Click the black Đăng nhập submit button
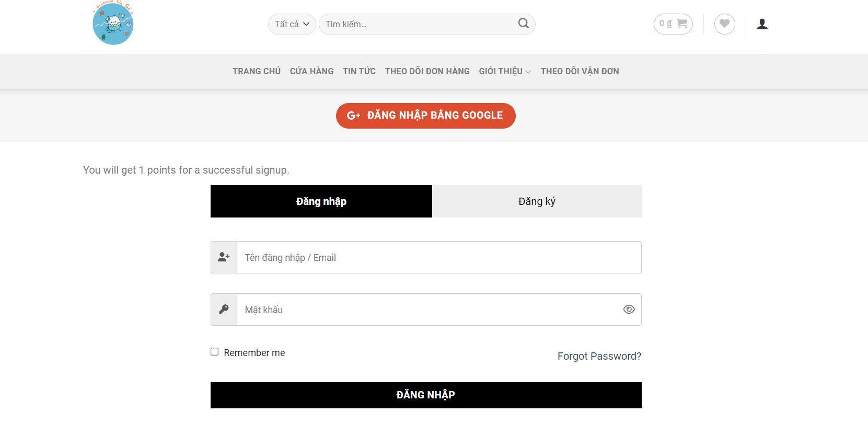The image size is (868, 435). (x=426, y=395)
